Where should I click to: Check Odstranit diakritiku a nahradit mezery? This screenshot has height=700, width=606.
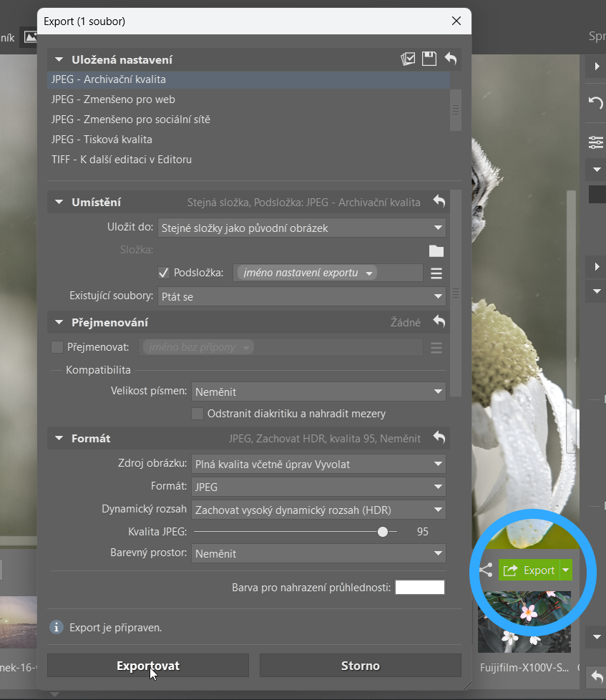197,414
